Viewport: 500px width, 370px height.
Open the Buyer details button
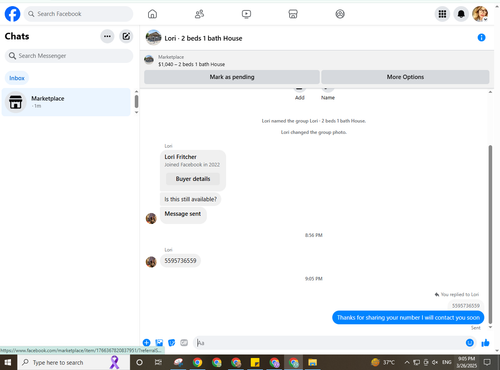(193, 179)
